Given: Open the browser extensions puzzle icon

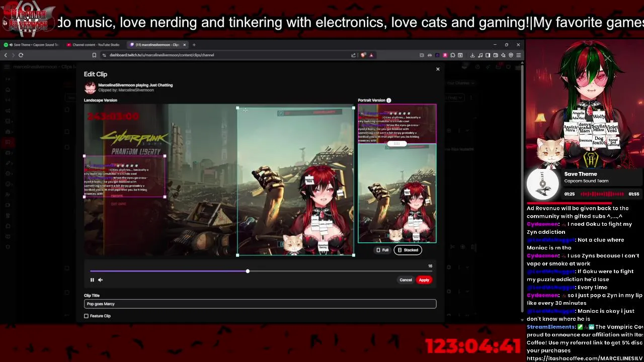Looking at the screenshot, I should (453, 55).
